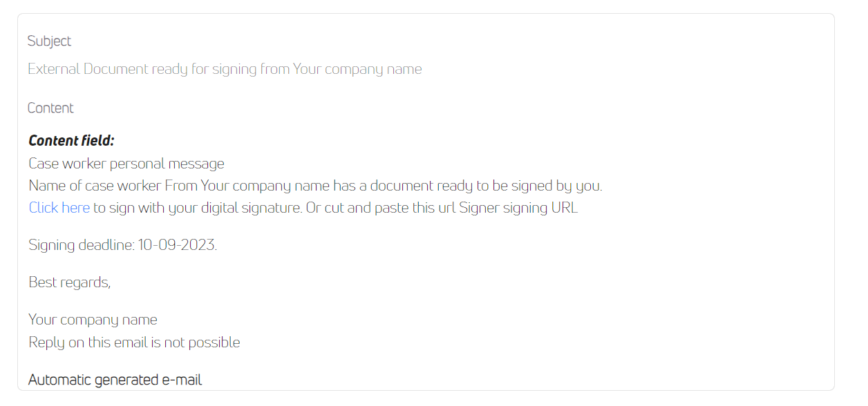Click the "to sign with your digital signature" text
Viewport: 868px width, 406px height.
197,208
